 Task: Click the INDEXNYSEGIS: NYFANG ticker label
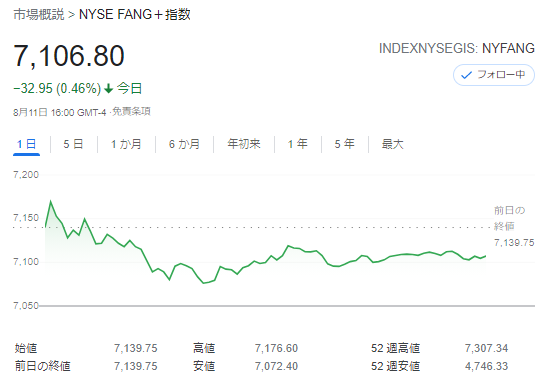[457, 48]
